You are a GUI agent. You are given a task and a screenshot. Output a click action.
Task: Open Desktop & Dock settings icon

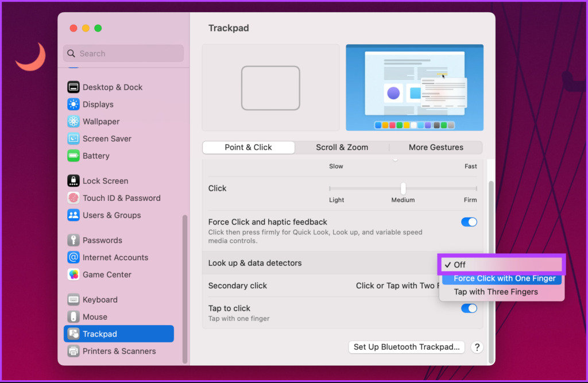(73, 87)
